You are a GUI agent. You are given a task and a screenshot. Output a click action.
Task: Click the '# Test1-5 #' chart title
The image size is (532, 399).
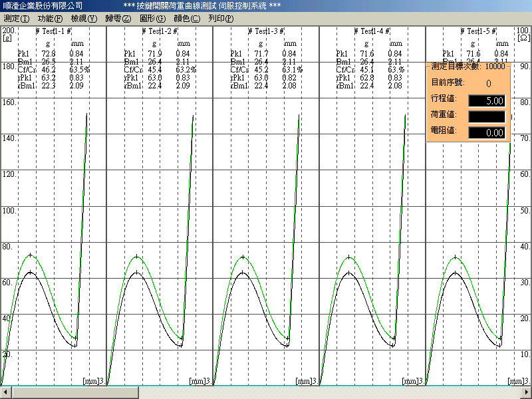click(x=478, y=31)
